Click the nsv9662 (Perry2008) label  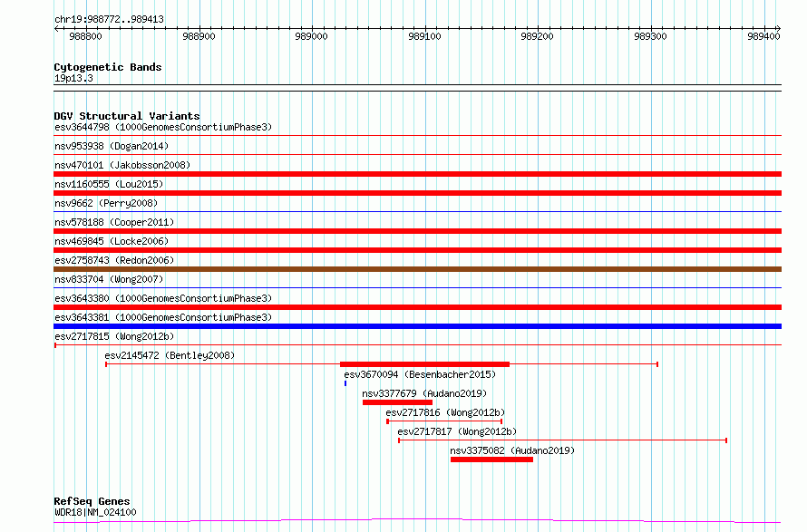(x=106, y=203)
